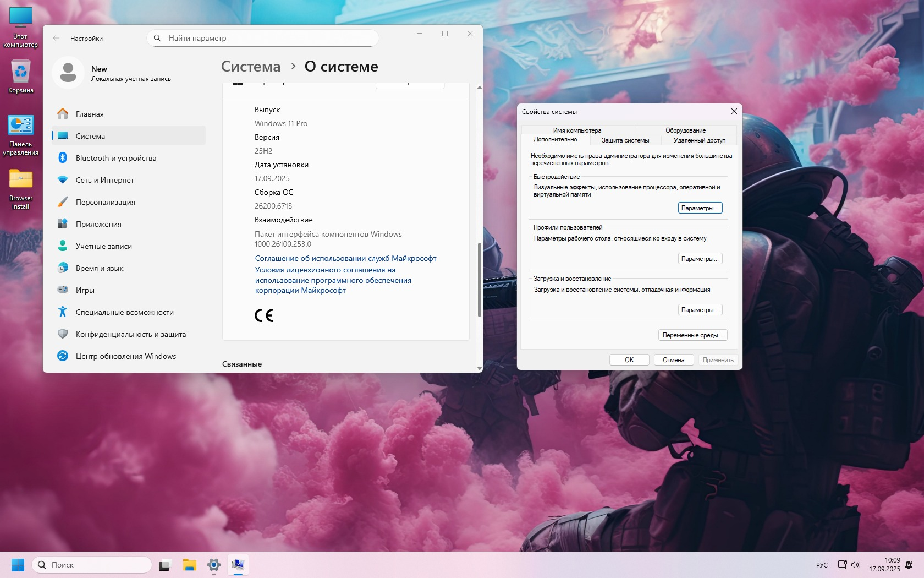Click volume icon in system tray
This screenshot has width=924, height=578.
[x=855, y=565]
